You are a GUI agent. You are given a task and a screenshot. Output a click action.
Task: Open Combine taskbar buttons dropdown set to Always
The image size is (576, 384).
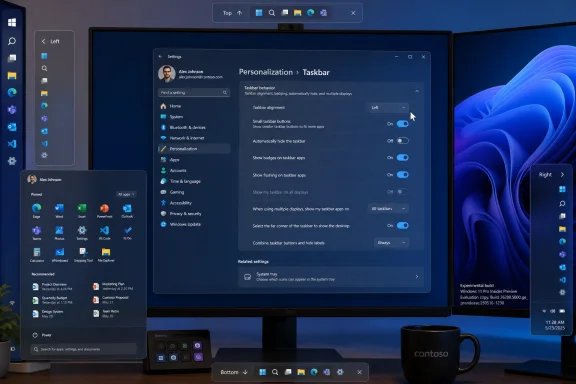point(391,243)
